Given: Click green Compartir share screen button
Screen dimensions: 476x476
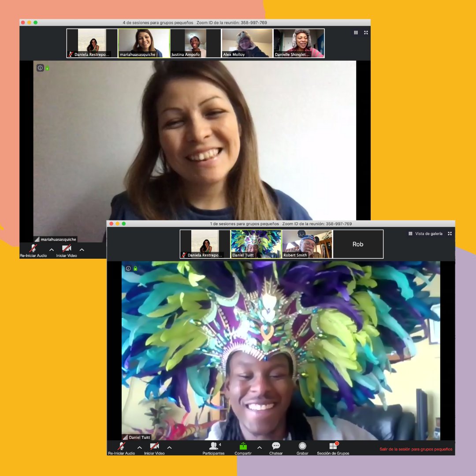Looking at the screenshot, I should pos(243,448).
